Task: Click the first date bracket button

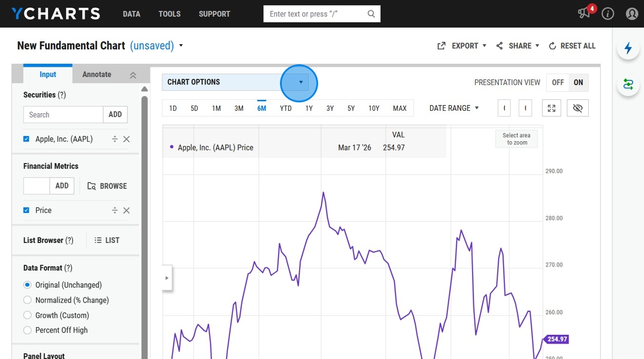Action: coord(504,109)
